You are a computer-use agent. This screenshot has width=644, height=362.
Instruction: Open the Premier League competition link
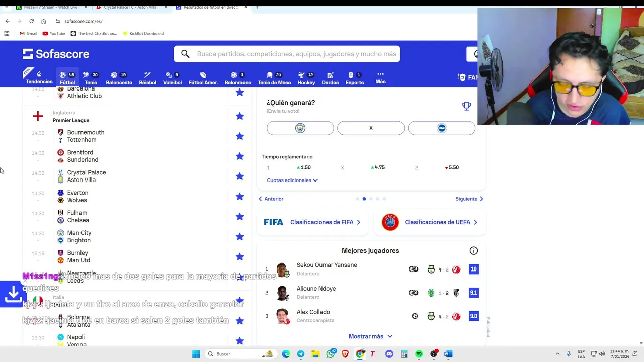tap(71, 120)
